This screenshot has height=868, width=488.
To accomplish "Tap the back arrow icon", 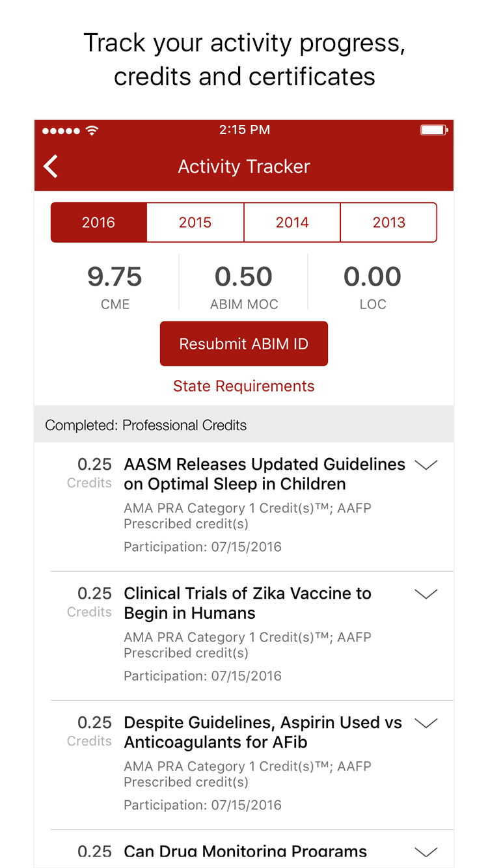I will pyautogui.click(x=51, y=167).
